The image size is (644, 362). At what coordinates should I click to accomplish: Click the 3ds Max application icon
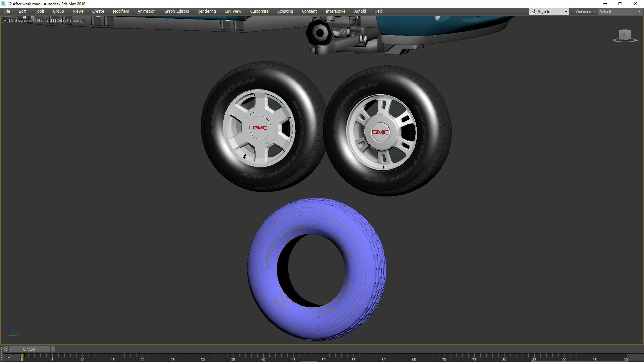(x=3, y=4)
